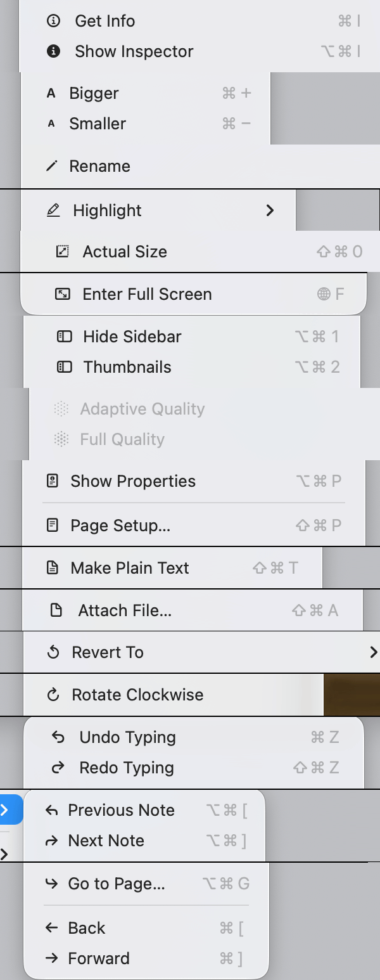
Task: Click the Show Inspector icon
Action: coord(54,51)
